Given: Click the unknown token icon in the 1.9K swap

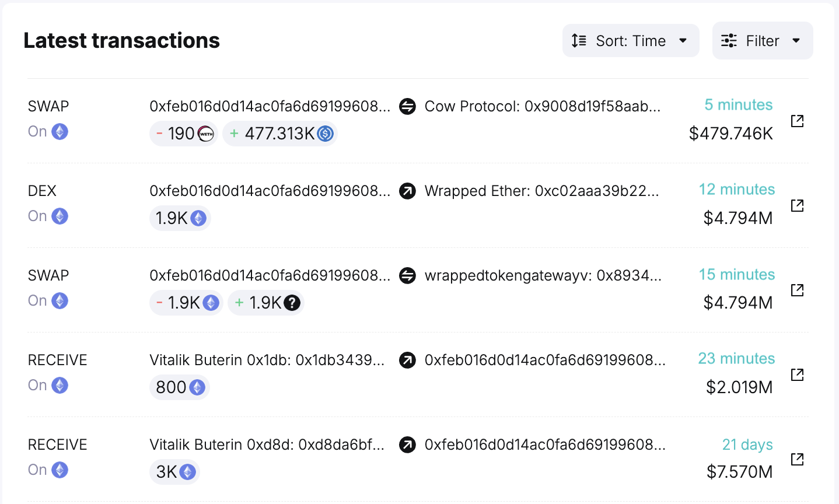Looking at the screenshot, I should pos(292,303).
